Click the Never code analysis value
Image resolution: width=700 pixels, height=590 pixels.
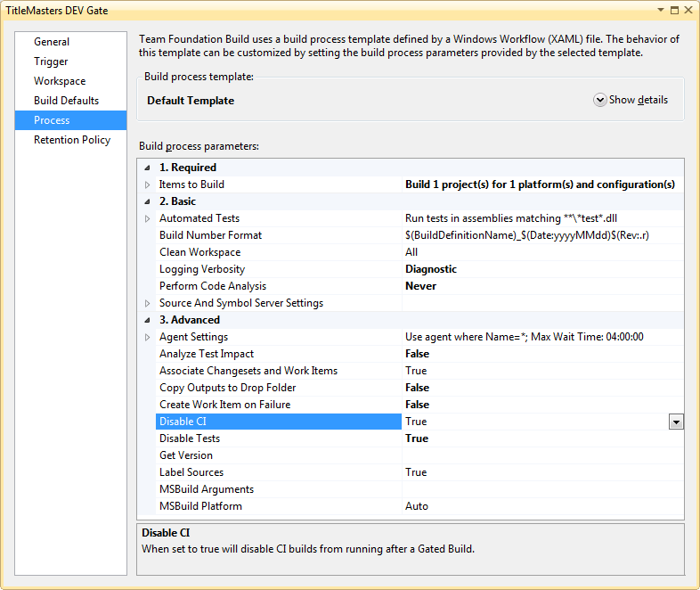420,286
